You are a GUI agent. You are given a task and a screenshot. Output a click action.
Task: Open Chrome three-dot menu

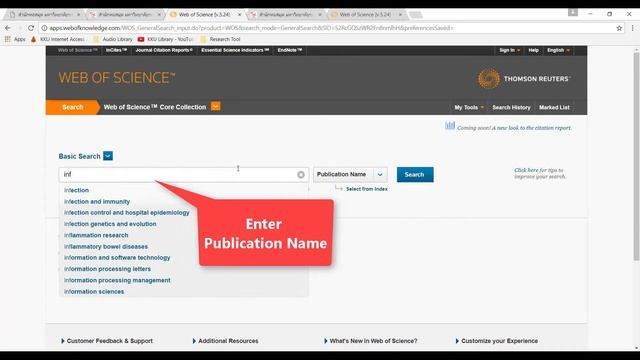coord(633,28)
